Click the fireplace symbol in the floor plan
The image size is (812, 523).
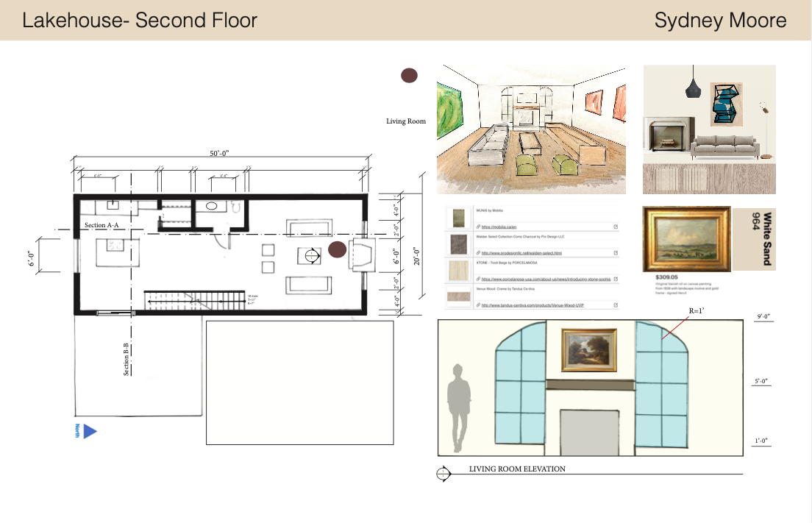361,255
